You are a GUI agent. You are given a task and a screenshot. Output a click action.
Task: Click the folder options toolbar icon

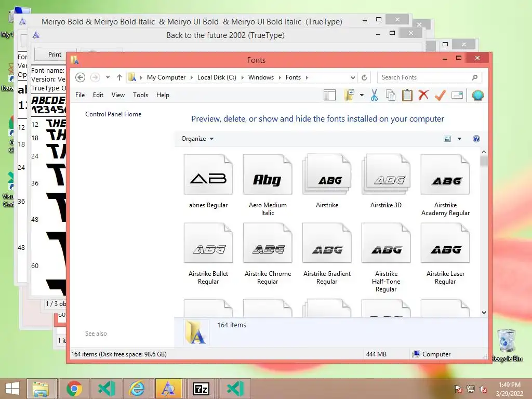(349, 95)
